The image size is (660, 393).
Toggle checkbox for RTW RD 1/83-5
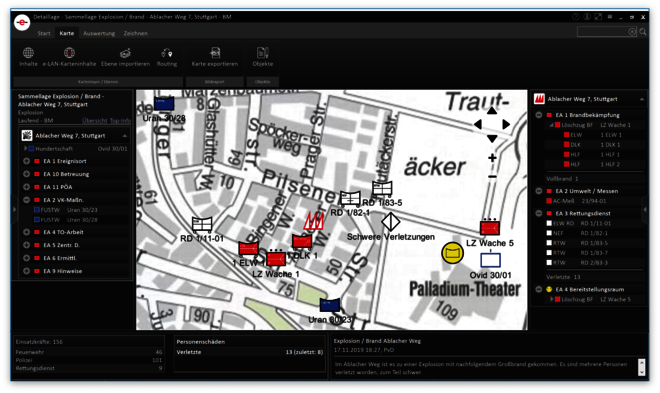(x=549, y=243)
